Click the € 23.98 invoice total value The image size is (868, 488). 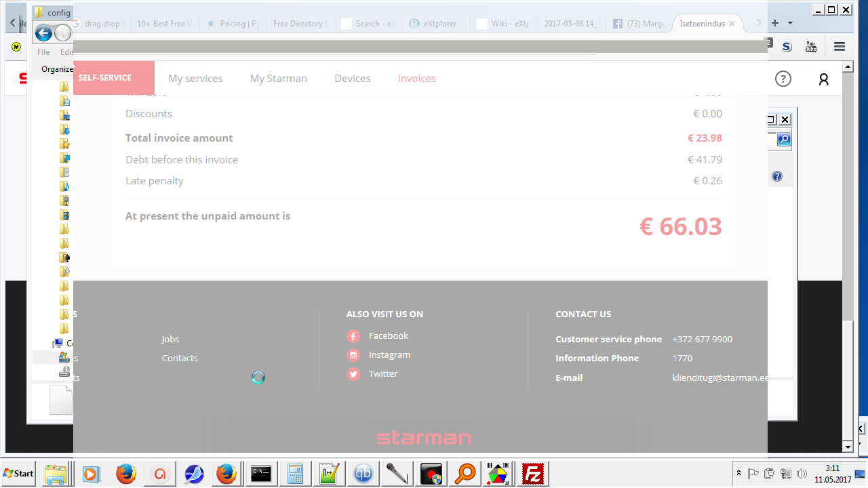[x=705, y=138]
